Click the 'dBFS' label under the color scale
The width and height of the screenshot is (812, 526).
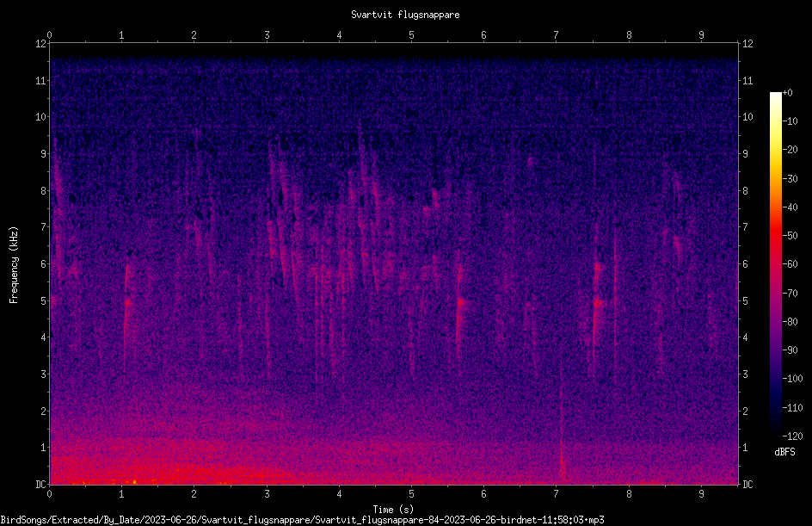click(x=784, y=452)
